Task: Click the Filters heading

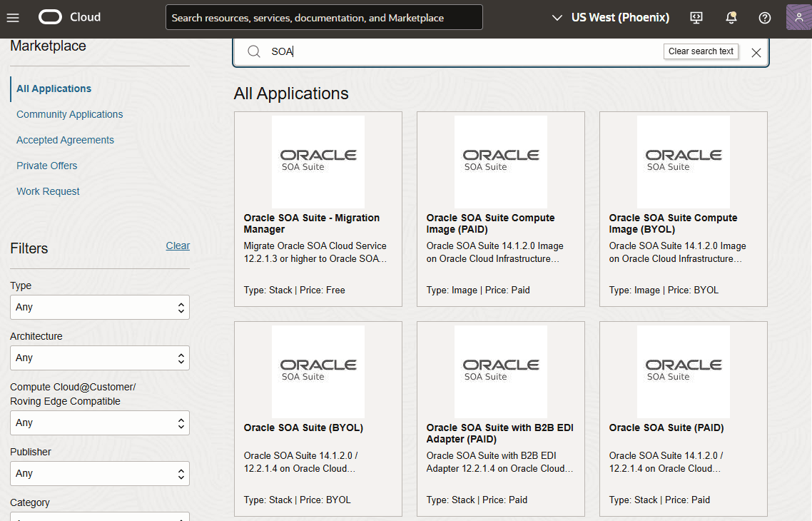Action: click(29, 248)
